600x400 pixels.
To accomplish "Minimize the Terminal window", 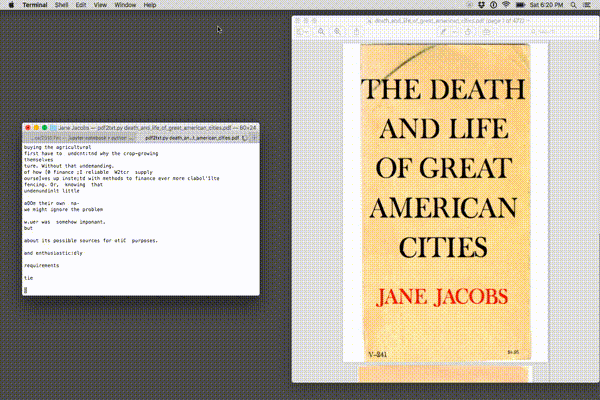I will tap(36, 128).
